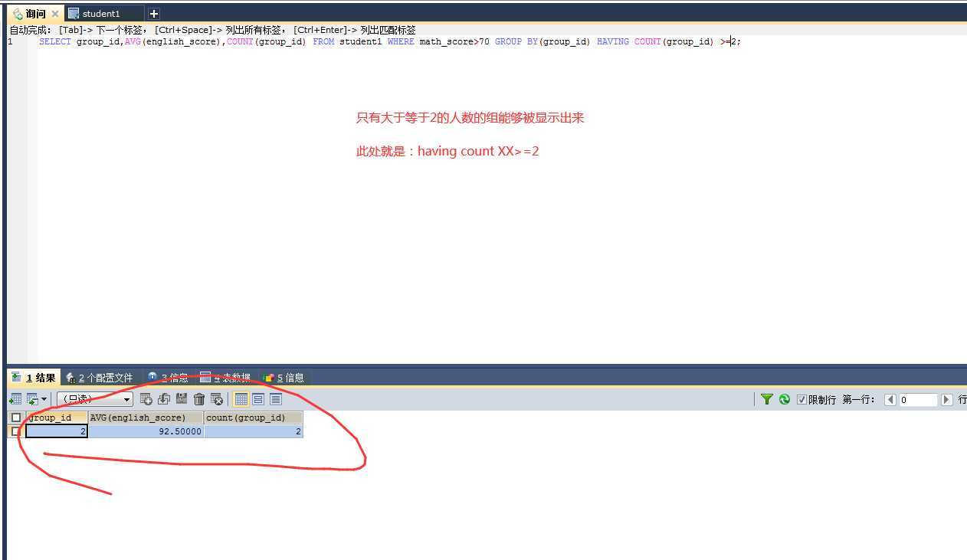Screen dimensions: 967x560
Task: Click the insert new row icon
Action: coord(146,399)
